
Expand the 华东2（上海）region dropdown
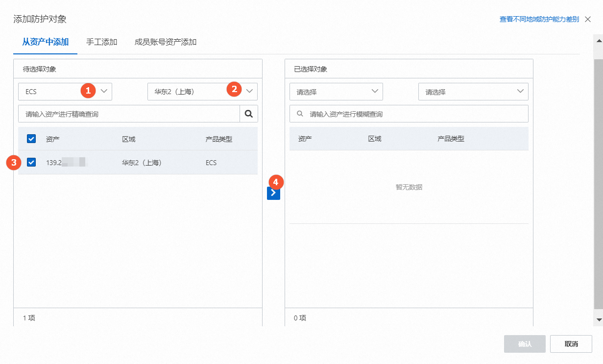(202, 92)
